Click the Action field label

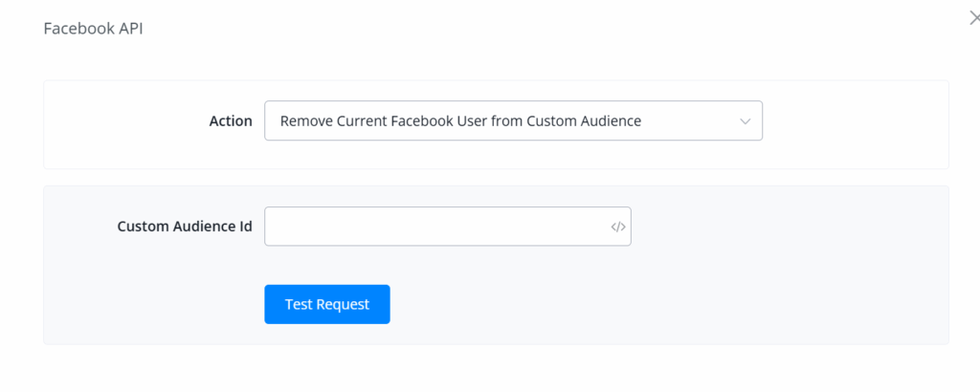tap(231, 121)
